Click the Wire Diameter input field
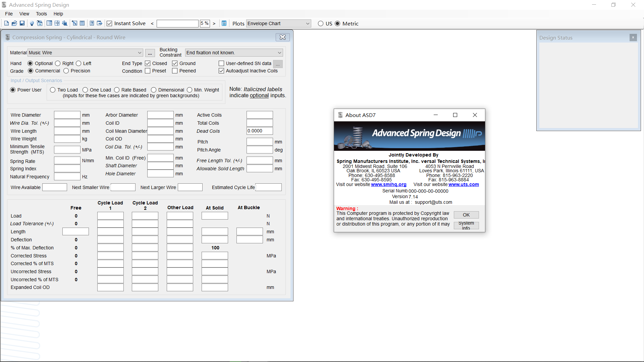 67,115
